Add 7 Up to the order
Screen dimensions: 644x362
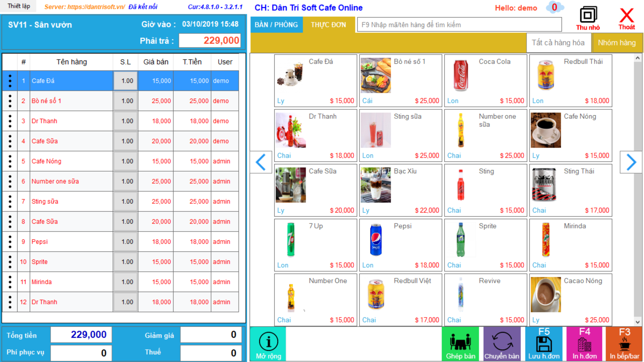[316, 245]
